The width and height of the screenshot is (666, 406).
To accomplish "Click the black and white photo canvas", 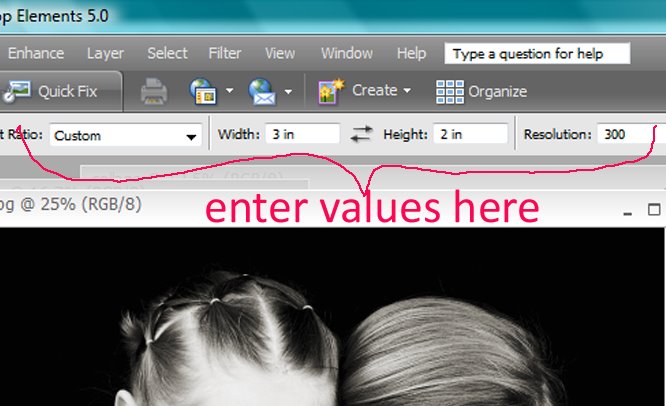I will tap(332, 317).
